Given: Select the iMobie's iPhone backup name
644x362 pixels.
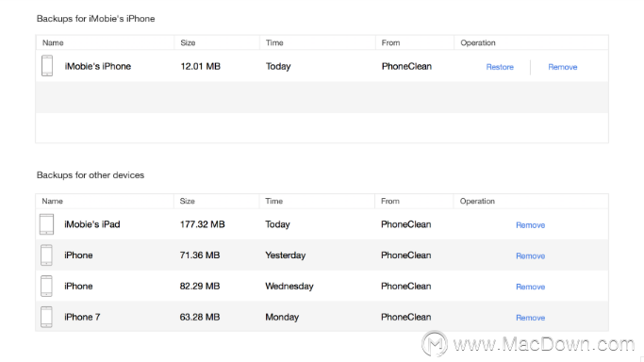Looking at the screenshot, I should tap(98, 66).
